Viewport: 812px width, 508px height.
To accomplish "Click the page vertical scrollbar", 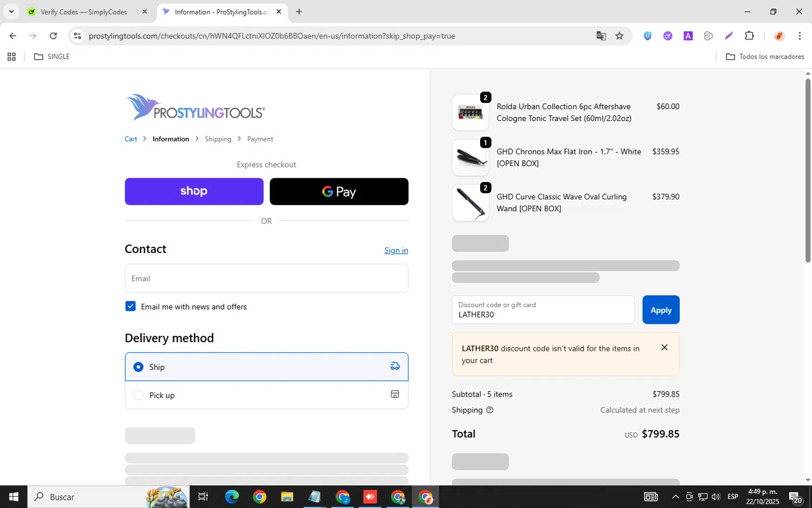I will pyautogui.click(x=808, y=171).
